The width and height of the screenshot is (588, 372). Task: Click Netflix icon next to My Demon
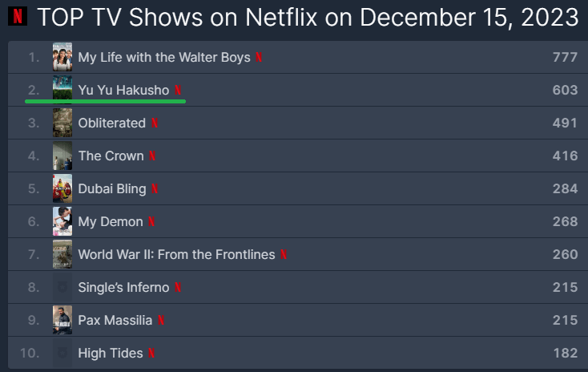coord(151,222)
